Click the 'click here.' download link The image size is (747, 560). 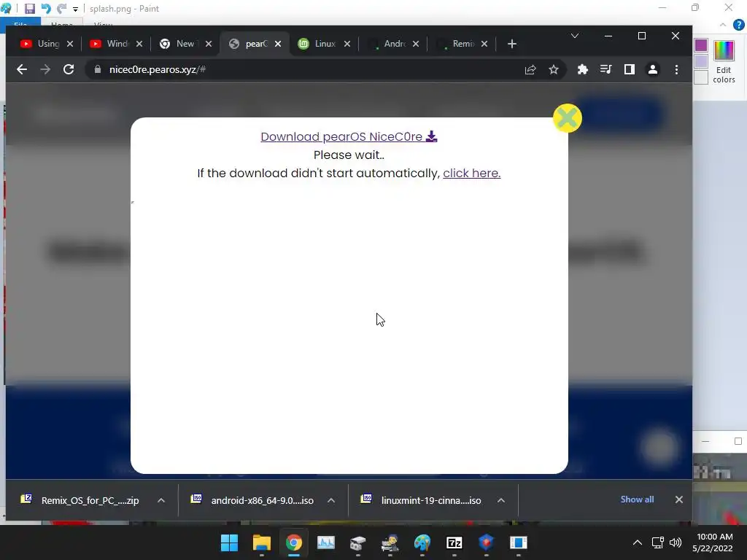click(x=472, y=173)
